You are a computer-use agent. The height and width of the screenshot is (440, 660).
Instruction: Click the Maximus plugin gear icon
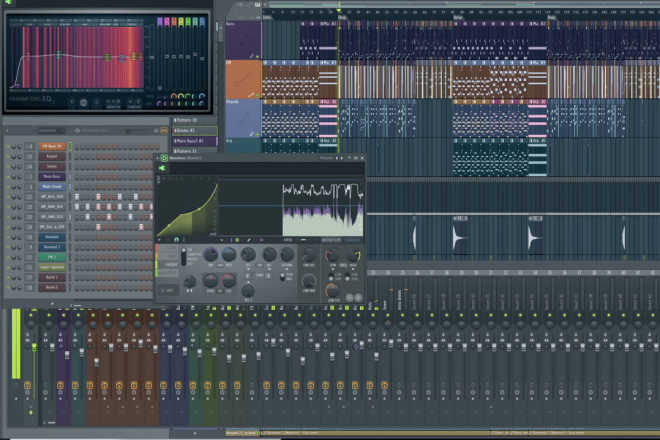pyautogui.click(x=164, y=158)
